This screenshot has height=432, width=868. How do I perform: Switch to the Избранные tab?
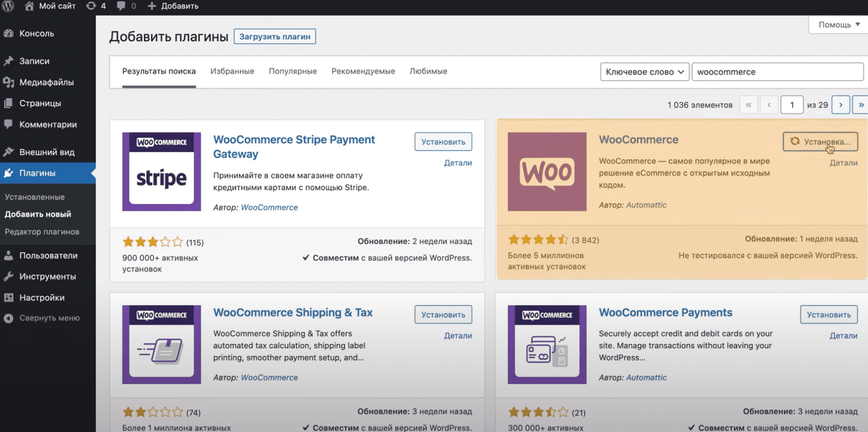232,71
